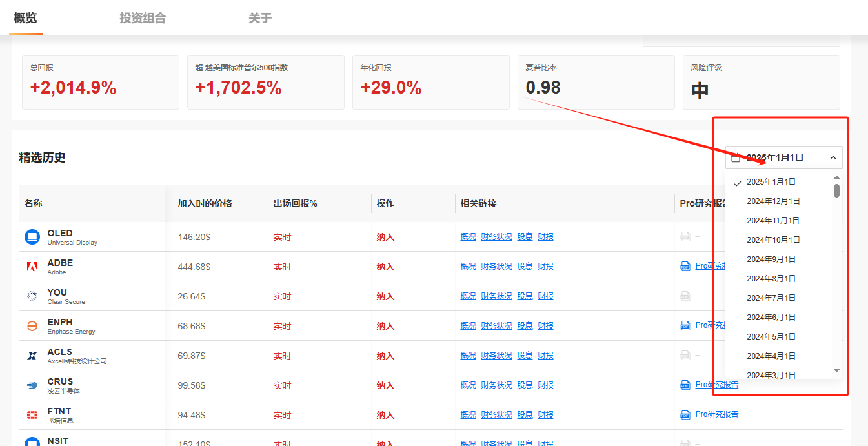Select 2025年1月1日 checked date option
868x446 pixels.
[771, 182]
